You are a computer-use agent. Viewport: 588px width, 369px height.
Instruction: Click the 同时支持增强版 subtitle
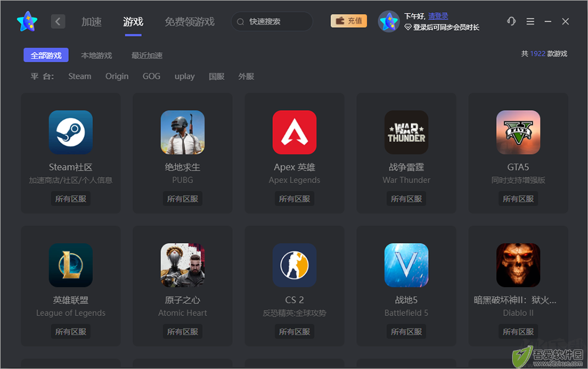pos(518,180)
